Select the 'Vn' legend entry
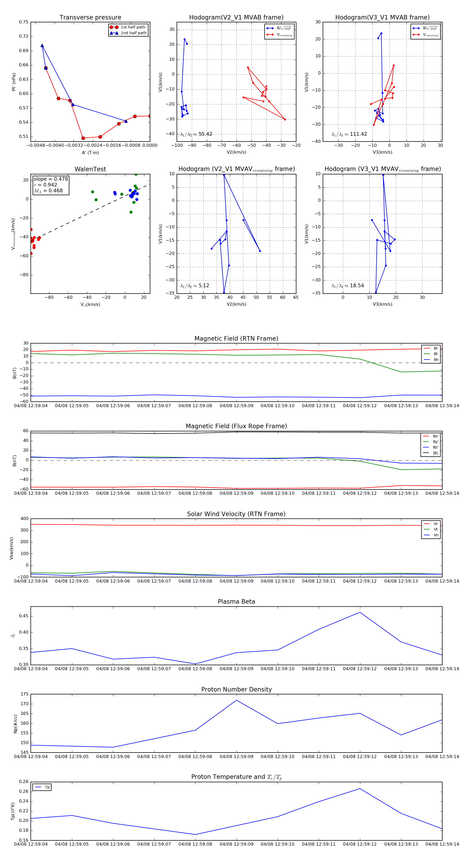 431,535
